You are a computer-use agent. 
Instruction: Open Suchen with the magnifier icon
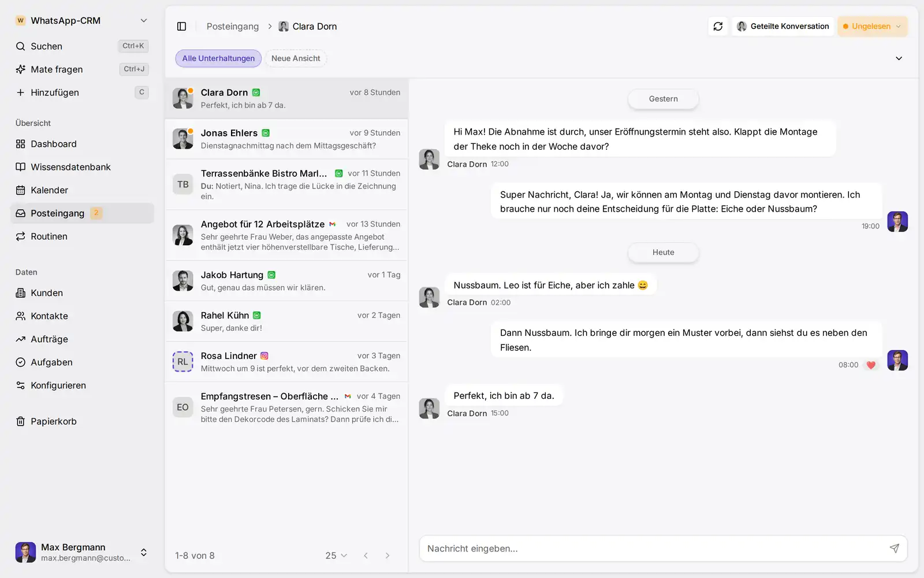pos(81,46)
